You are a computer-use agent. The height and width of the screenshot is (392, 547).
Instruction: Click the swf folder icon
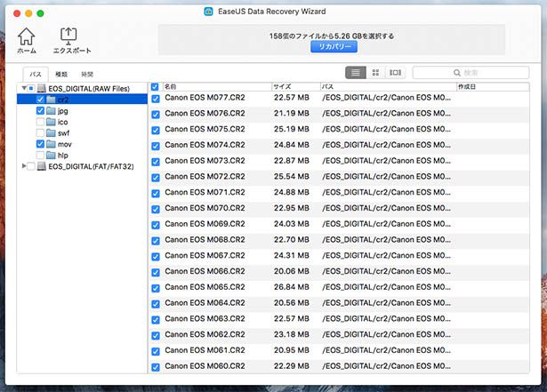52,133
